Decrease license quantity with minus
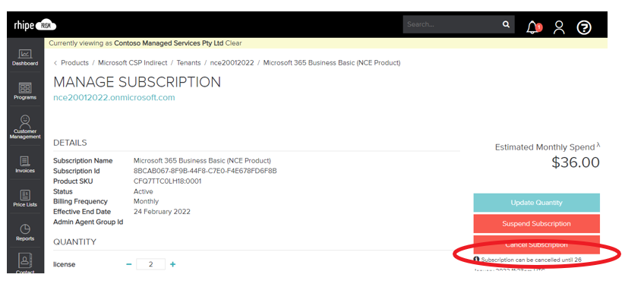644x287 pixels. click(129, 264)
